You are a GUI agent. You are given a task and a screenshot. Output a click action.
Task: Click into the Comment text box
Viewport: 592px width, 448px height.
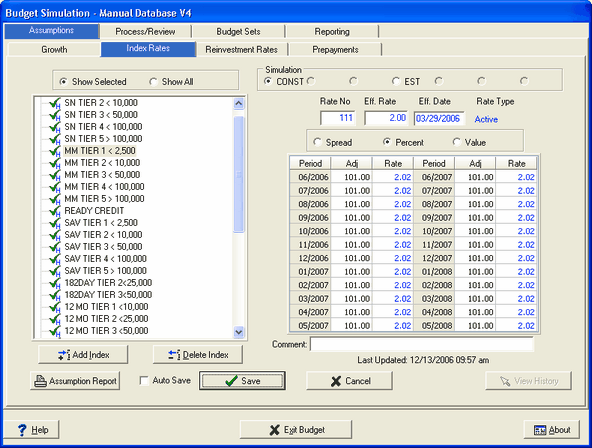422,344
